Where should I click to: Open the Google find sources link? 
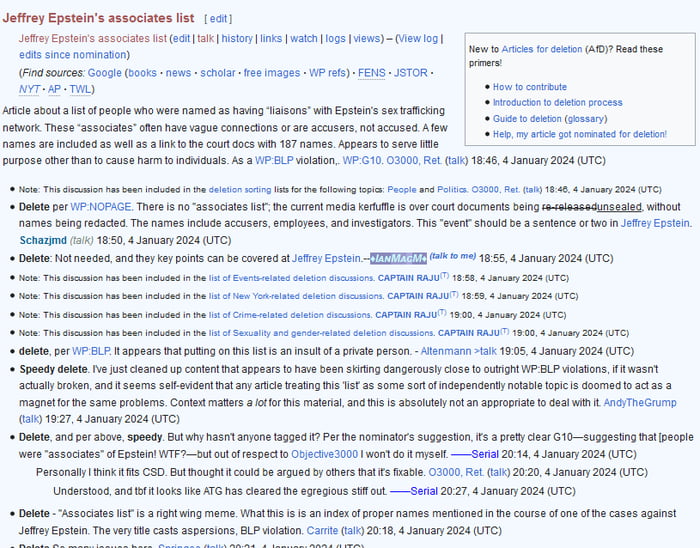[103, 73]
